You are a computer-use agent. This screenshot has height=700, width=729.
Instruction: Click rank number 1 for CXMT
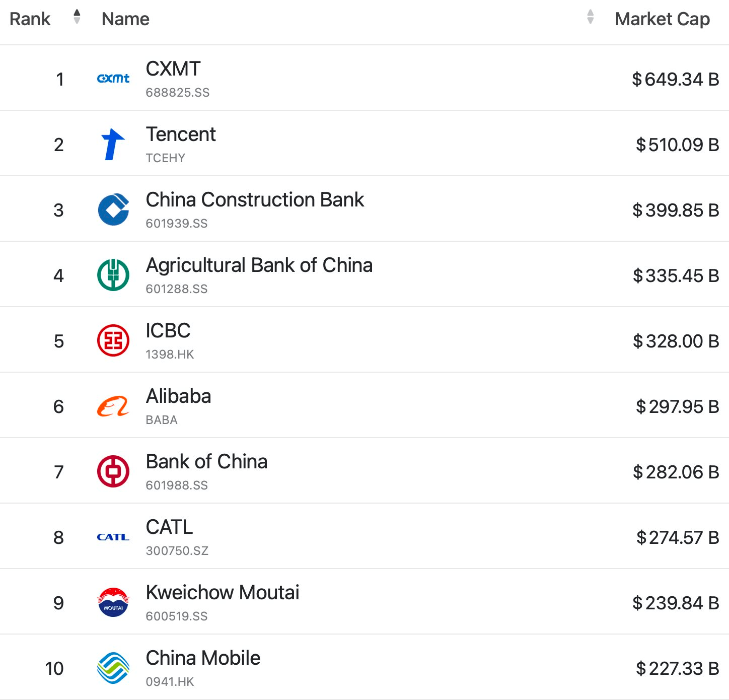pyautogui.click(x=60, y=79)
